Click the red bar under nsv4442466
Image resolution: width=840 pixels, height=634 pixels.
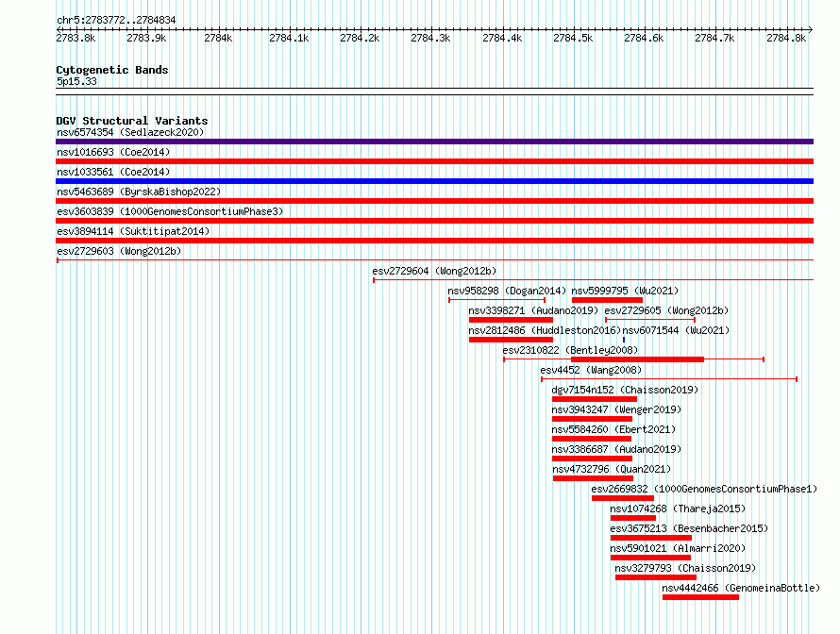tap(700, 597)
